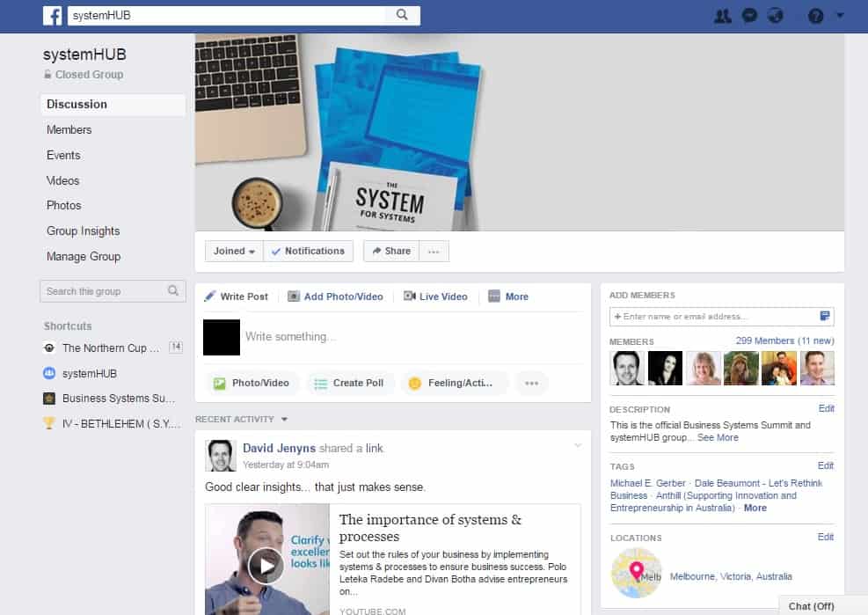This screenshot has height=615, width=868.
Task: Click the Melbourne location map thumbnail
Action: pyautogui.click(x=636, y=575)
